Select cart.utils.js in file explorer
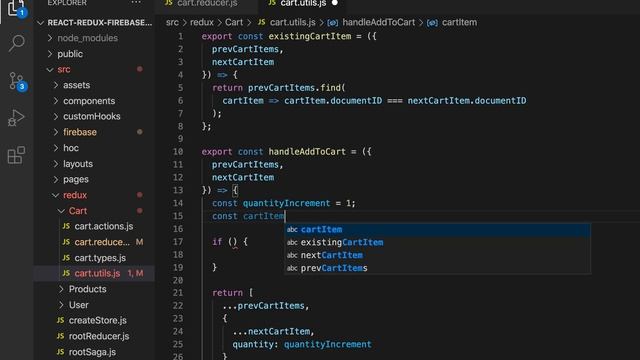Image resolution: width=640 pixels, height=360 pixels. pos(97,273)
